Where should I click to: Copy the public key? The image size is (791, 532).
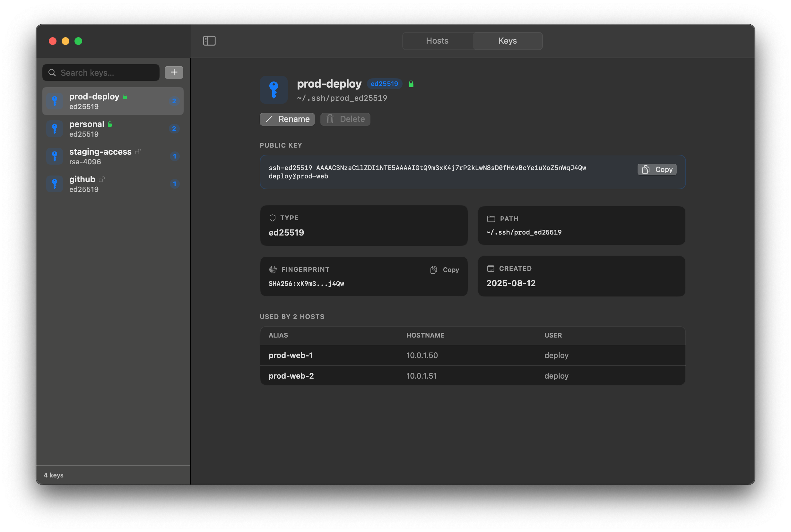[657, 169]
